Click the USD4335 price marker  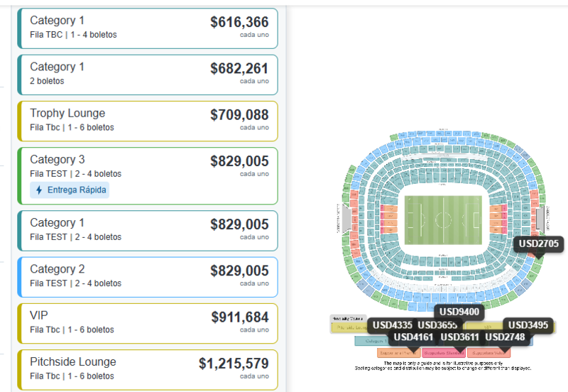(x=391, y=325)
